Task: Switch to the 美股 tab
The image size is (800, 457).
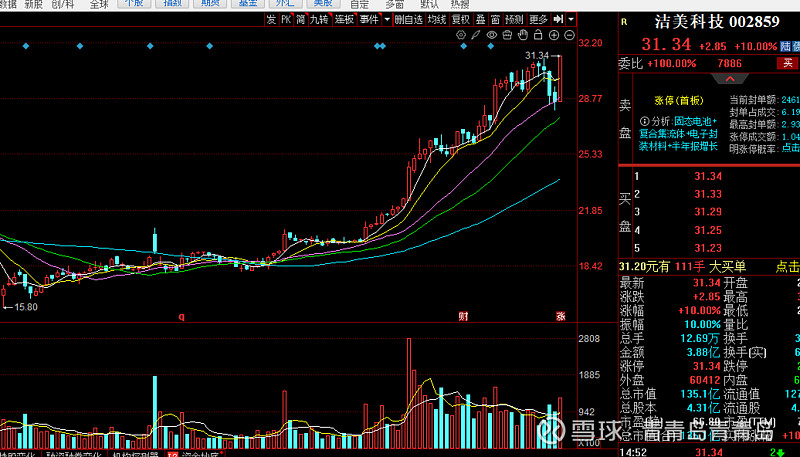Action: click(x=323, y=3)
